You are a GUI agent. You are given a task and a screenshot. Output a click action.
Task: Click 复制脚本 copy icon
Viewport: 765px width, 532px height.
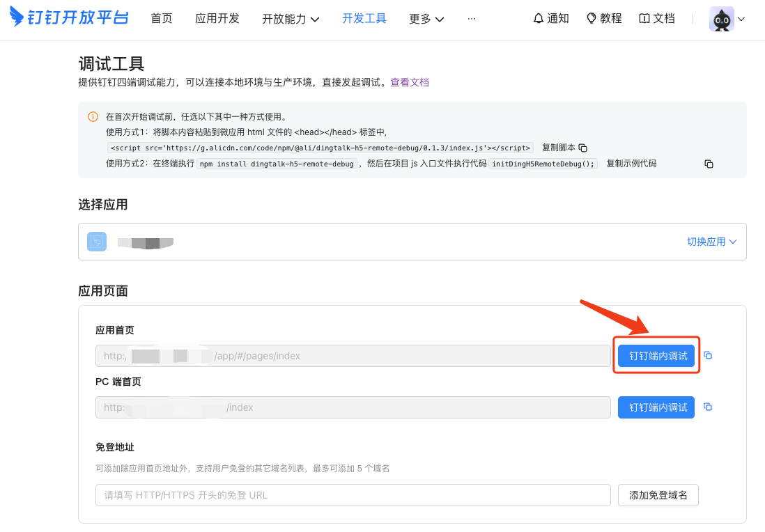583,148
